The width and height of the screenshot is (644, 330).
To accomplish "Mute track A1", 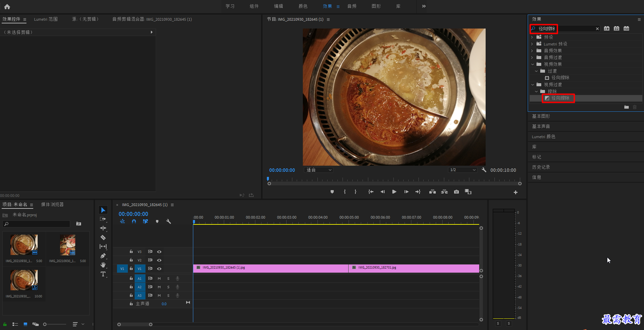I will (x=159, y=278).
